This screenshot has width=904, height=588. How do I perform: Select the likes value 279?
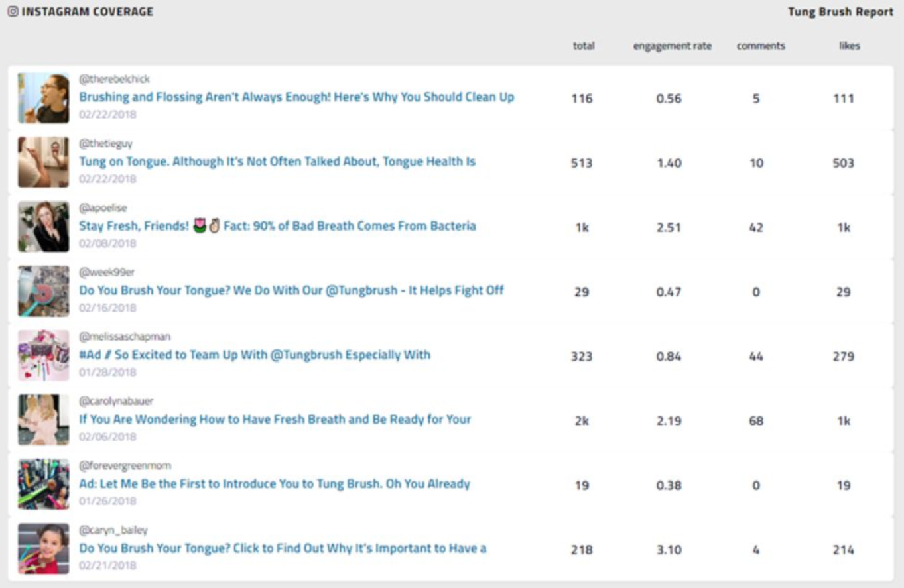[844, 356]
